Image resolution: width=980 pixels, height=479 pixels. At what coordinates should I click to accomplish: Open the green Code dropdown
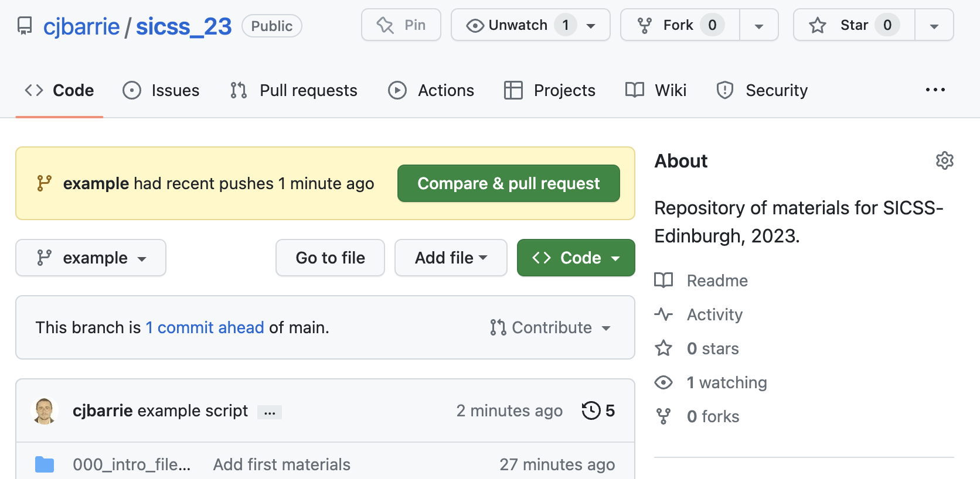[576, 258]
